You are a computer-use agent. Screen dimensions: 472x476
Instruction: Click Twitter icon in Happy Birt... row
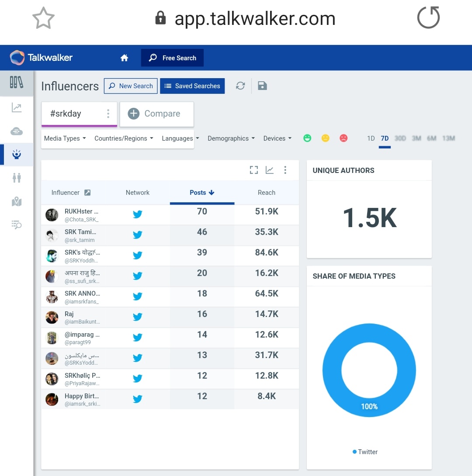pyautogui.click(x=138, y=399)
